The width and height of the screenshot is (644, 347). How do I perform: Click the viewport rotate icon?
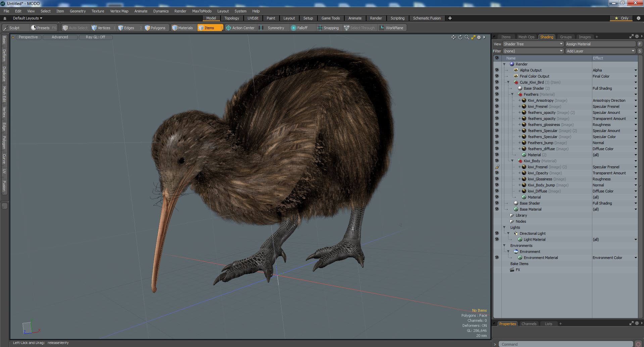[460, 37]
